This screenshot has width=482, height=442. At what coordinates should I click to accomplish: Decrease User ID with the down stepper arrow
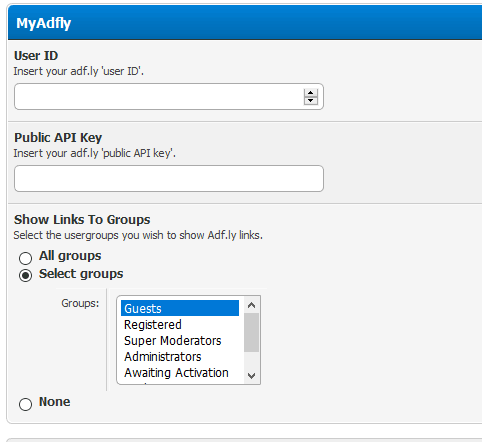[311, 100]
